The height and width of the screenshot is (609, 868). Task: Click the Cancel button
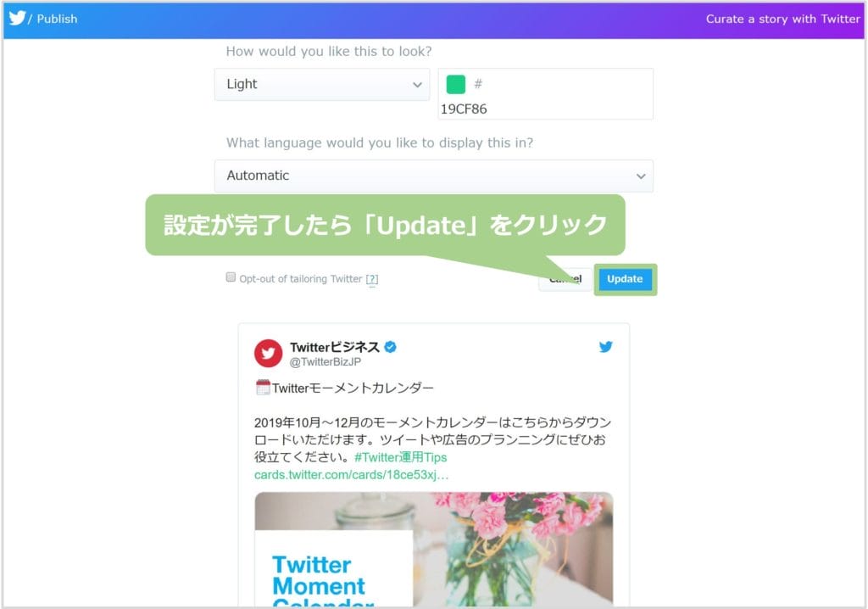(x=565, y=279)
